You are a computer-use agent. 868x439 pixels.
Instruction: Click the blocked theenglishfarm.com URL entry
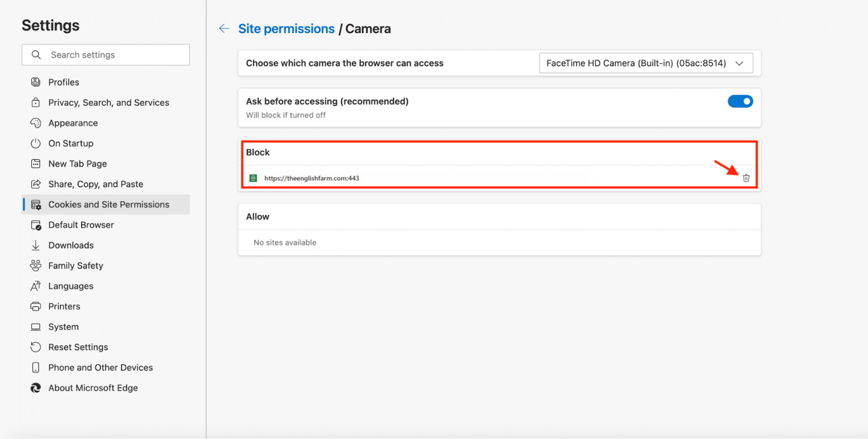click(x=312, y=178)
